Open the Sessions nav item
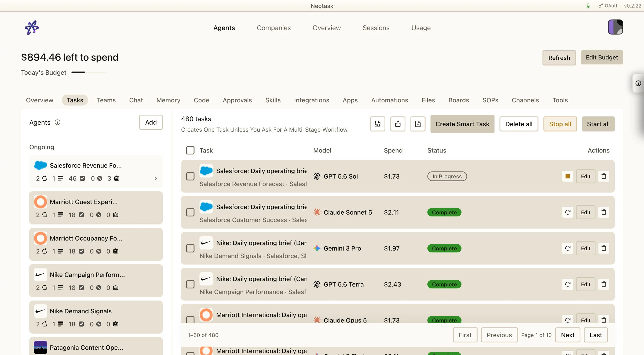The image size is (644, 355). (376, 28)
